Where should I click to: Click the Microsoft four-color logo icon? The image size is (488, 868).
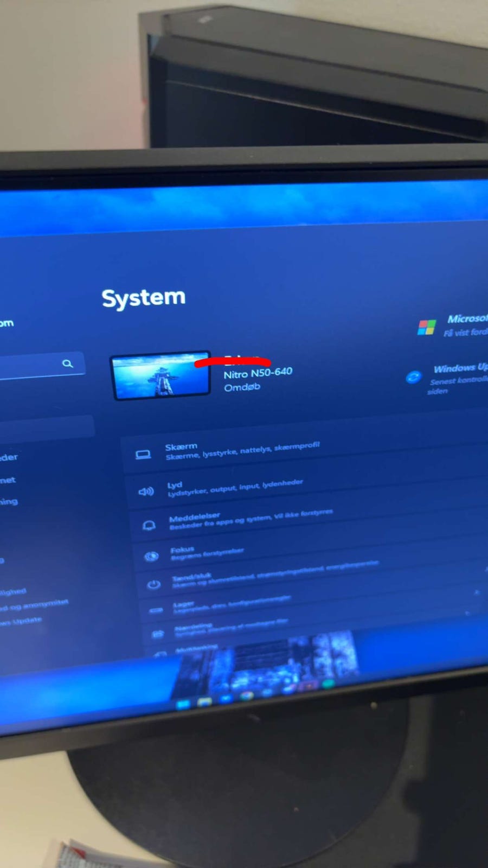tap(427, 327)
